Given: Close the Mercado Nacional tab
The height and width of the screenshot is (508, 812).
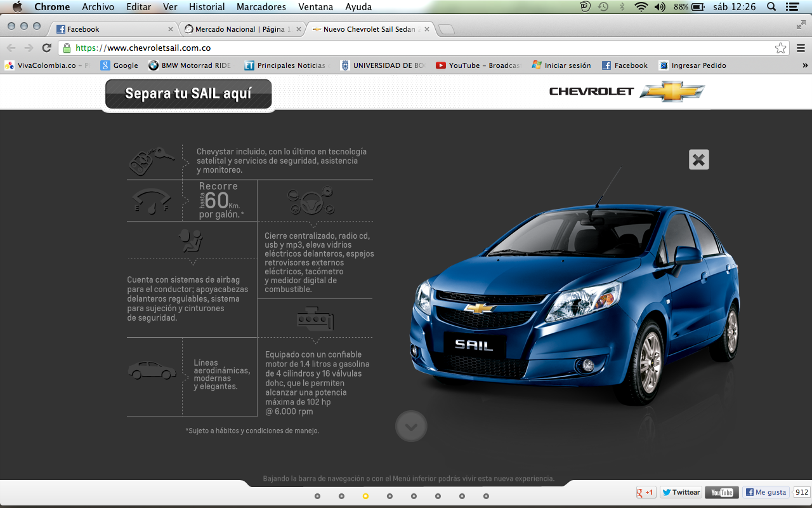Looking at the screenshot, I should 298,29.
